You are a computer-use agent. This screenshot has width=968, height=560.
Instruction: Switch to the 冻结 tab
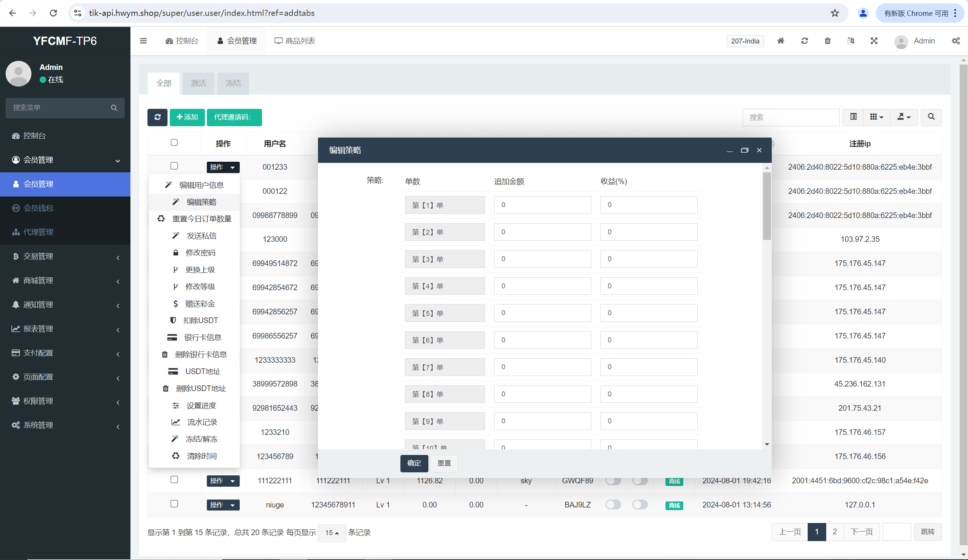(x=233, y=83)
